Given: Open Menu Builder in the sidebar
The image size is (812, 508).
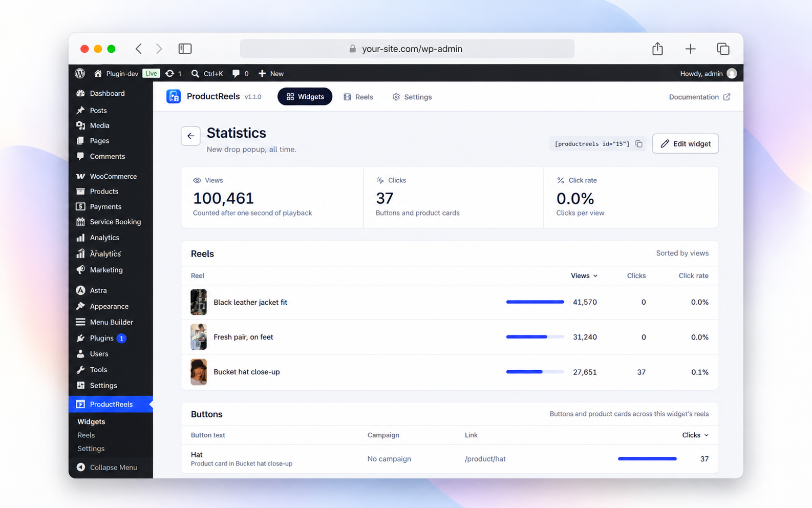Looking at the screenshot, I should pyautogui.click(x=111, y=322).
